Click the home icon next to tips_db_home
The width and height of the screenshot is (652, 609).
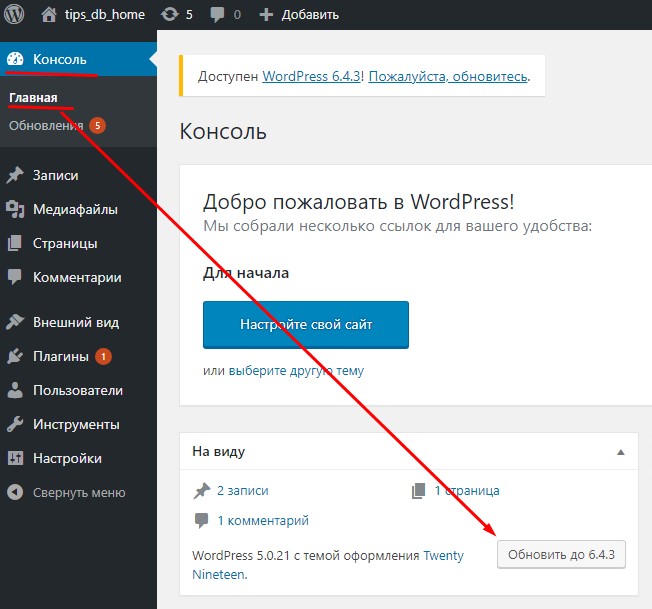(x=49, y=15)
